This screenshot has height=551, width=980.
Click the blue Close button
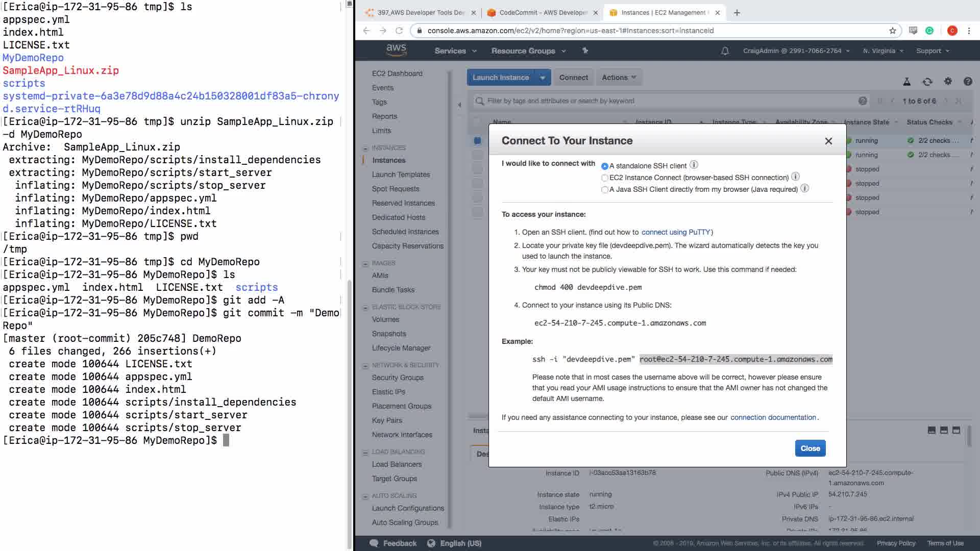click(810, 448)
